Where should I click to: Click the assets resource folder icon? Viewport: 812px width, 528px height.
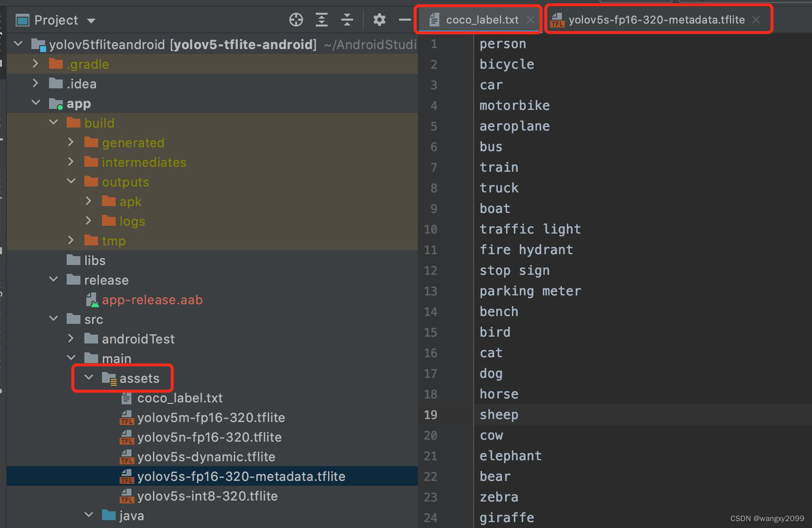[109, 378]
